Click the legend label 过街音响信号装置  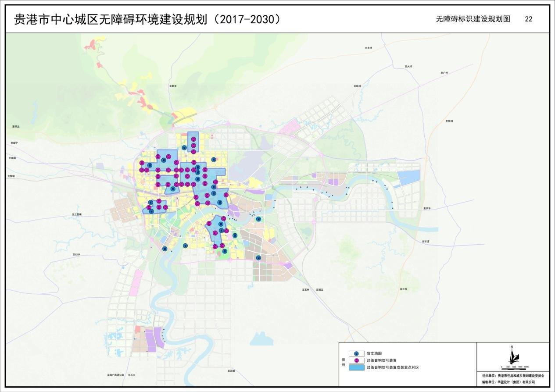click(381, 360)
